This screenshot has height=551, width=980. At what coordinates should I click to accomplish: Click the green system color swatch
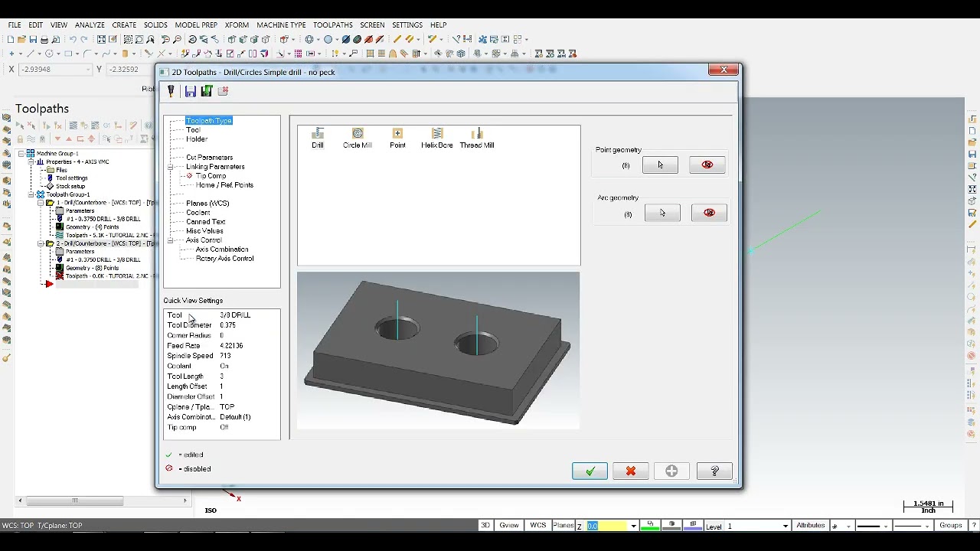click(650, 526)
